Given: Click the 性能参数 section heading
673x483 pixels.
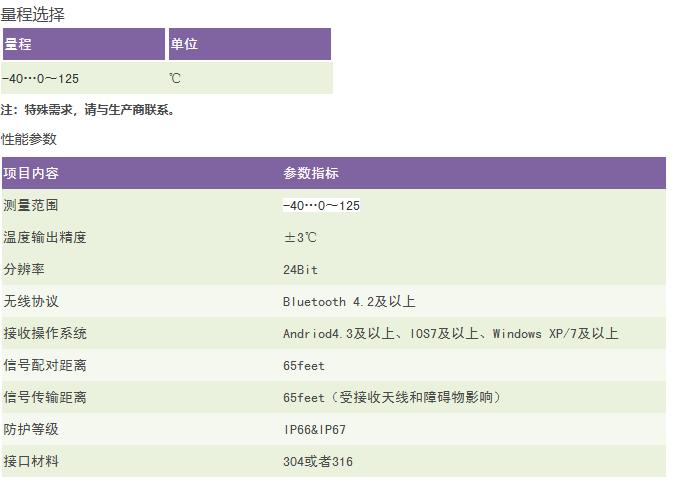Looking at the screenshot, I should (x=29, y=139).
